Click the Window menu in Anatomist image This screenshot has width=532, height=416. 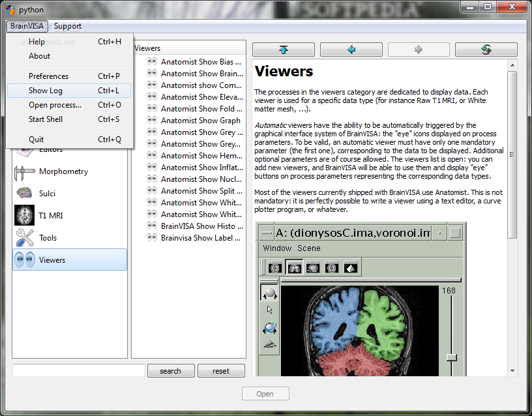click(277, 248)
